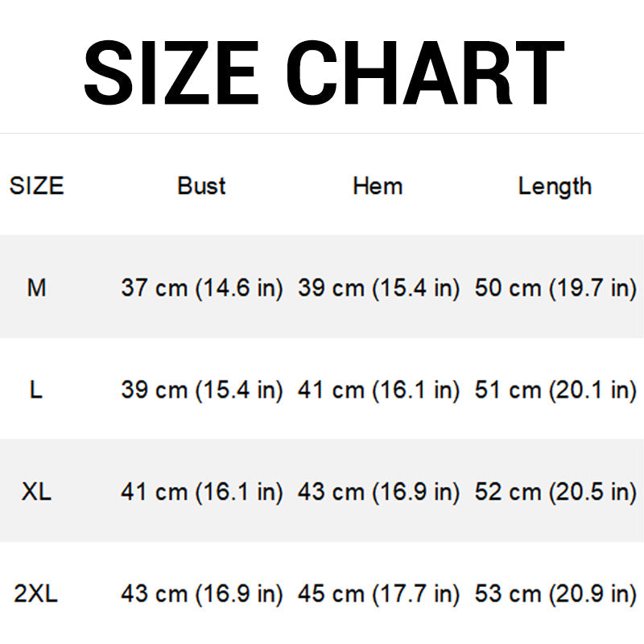
Task: Click the XL bust value 41 cm (16.1 in)
Action: click(202, 492)
